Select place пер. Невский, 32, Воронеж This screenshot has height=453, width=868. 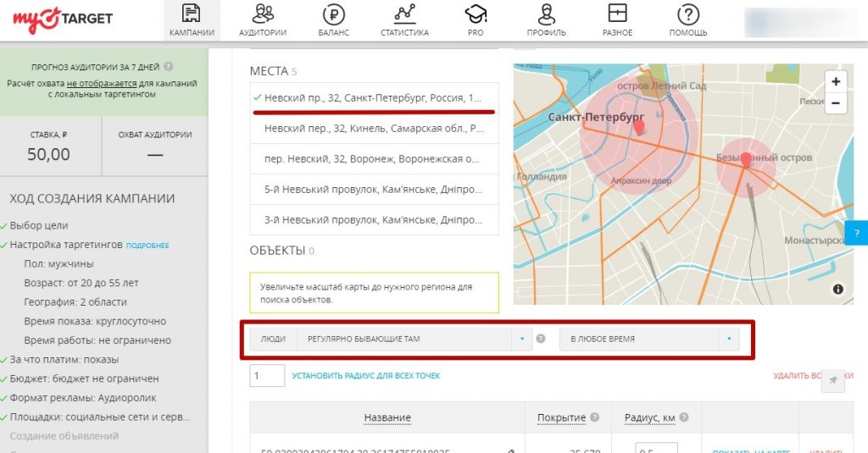coord(374,158)
